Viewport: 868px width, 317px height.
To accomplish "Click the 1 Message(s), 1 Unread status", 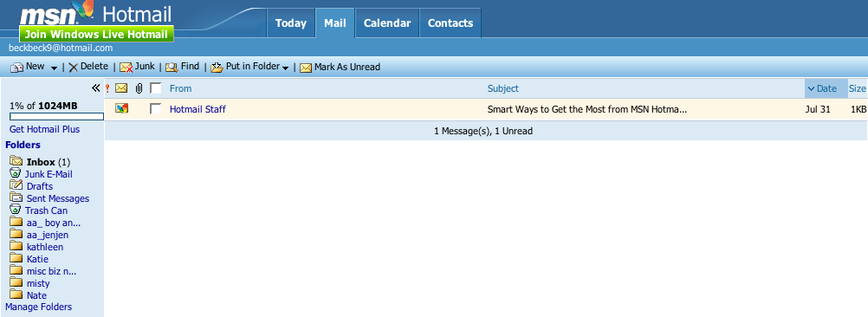I will pos(483,131).
